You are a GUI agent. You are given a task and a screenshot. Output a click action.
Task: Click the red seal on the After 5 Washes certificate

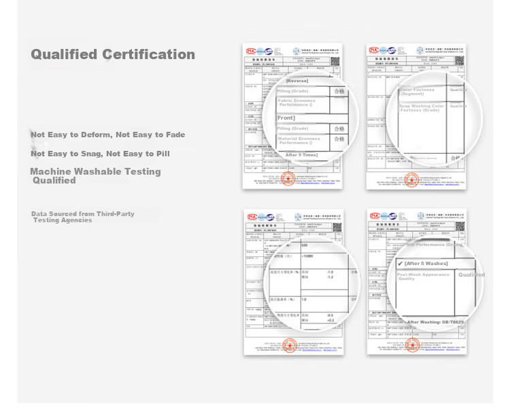click(413, 345)
